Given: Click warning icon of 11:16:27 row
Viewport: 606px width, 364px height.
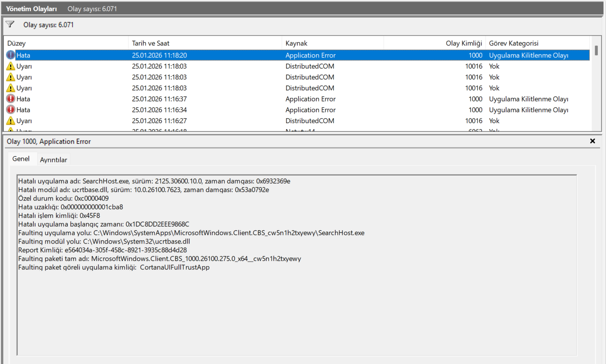Looking at the screenshot, I should pos(11,121).
